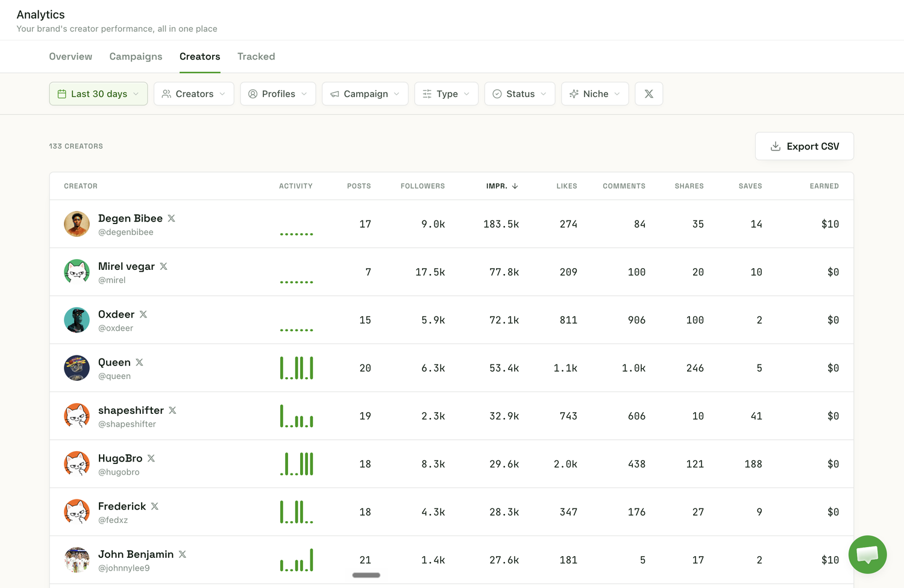
Task: Sort table by SAVES column
Action: pos(750,186)
